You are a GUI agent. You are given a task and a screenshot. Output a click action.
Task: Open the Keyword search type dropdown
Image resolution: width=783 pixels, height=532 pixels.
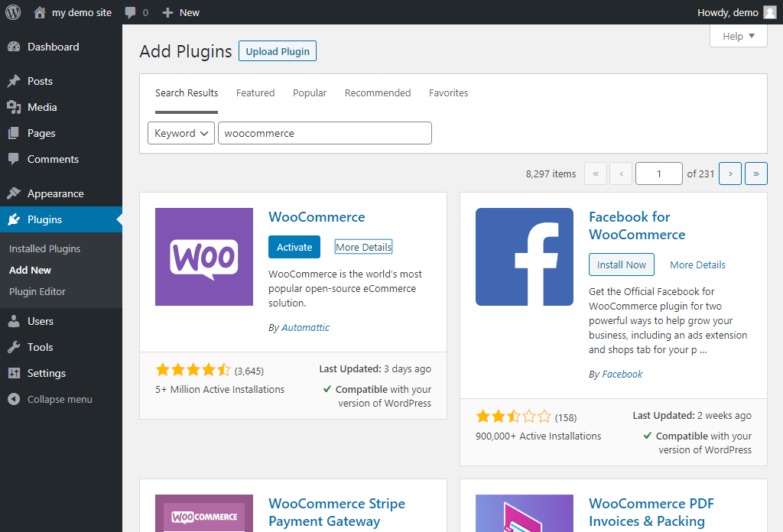(x=182, y=133)
